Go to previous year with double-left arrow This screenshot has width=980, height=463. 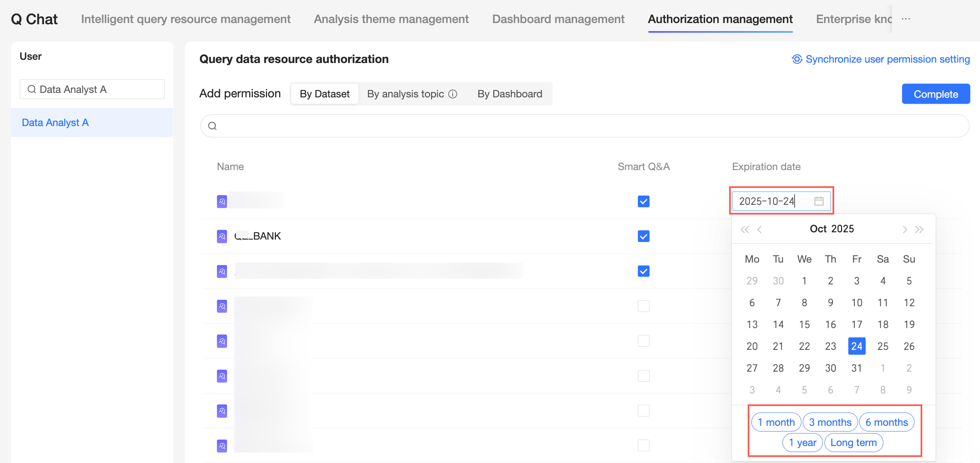point(744,229)
